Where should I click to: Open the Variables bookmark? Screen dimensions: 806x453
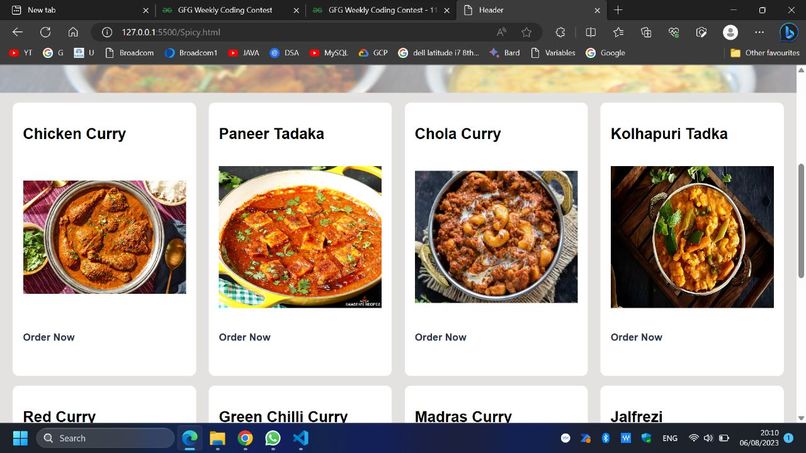pyautogui.click(x=553, y=52)
